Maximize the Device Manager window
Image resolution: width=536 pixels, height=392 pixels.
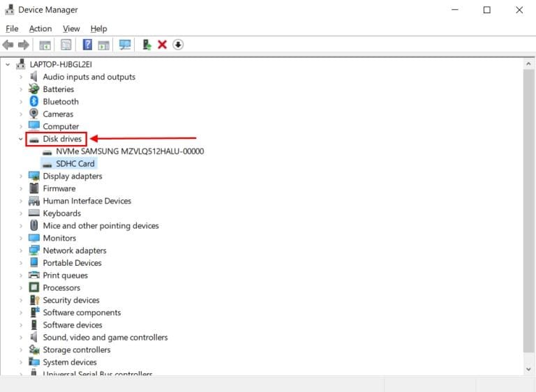[486, 10]
